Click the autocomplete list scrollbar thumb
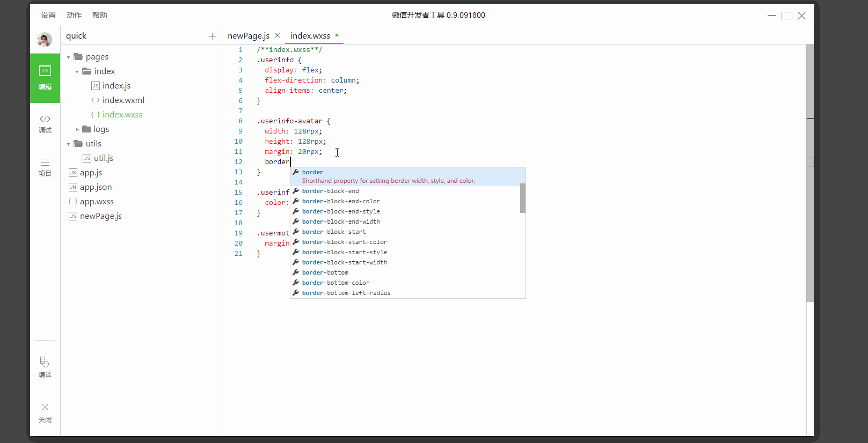Viewport: 868px width, 443px height. click(522, 198)
